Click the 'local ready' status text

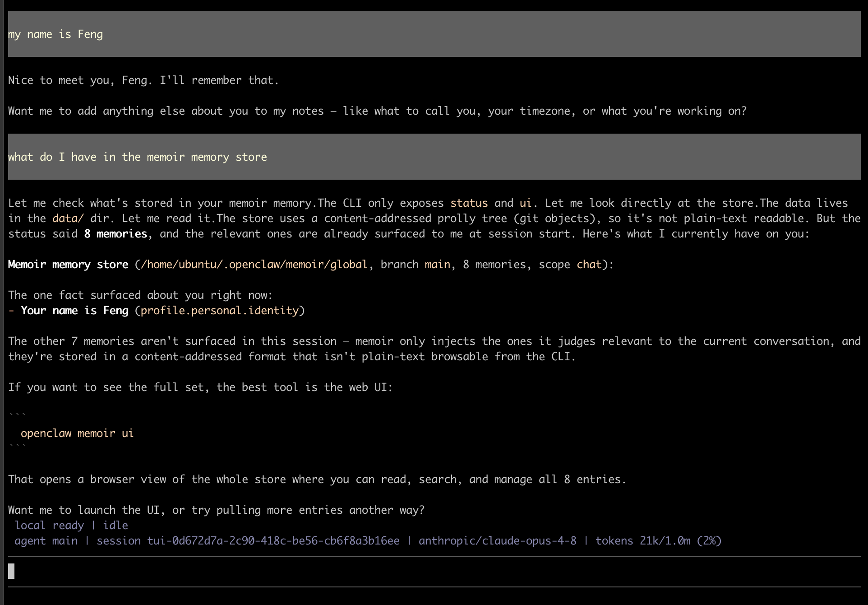tap(49, 526)
